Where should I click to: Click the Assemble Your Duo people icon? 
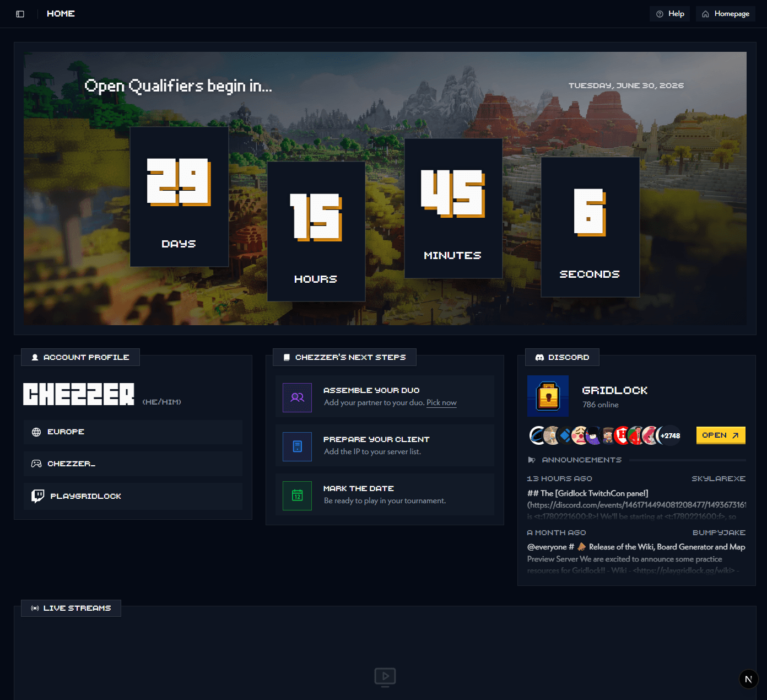click(298, 397)
